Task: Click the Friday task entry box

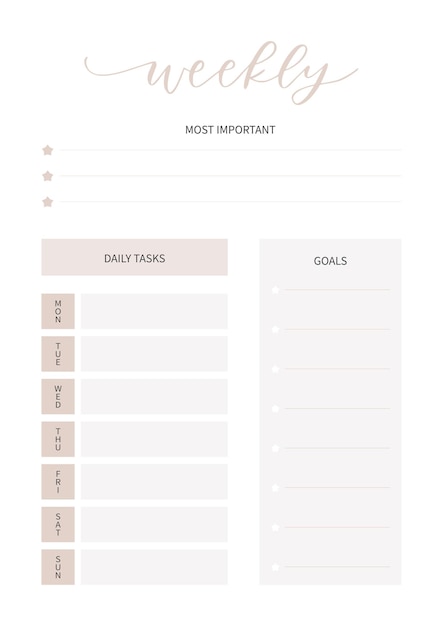Action: coord(154,481)
